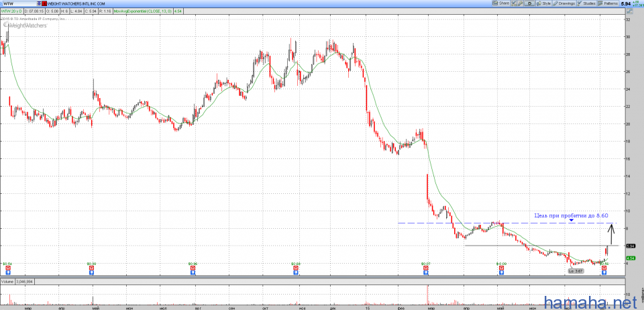Screen dimensions: 644x310
Task: Select the MovAvgExponential (CLOSE, 13, 0) study label
Action: 144,10
